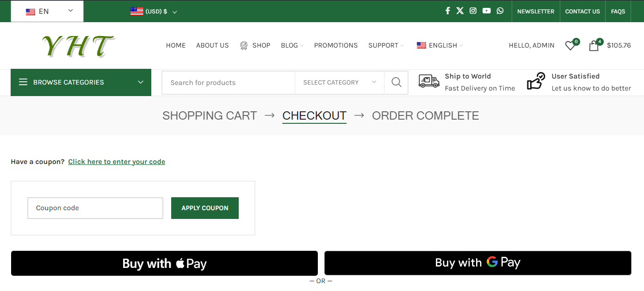Open the Shop menu item

pos(261,45)
